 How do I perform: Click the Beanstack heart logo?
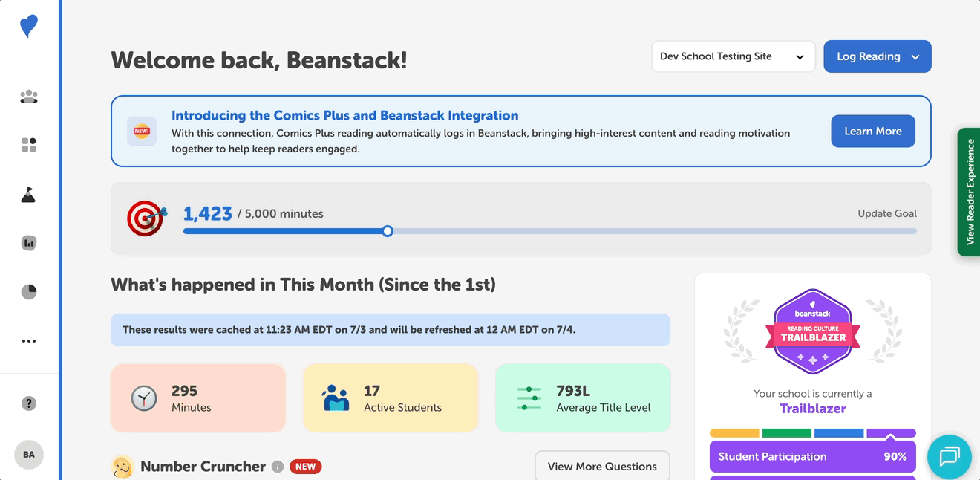point(29,27)
